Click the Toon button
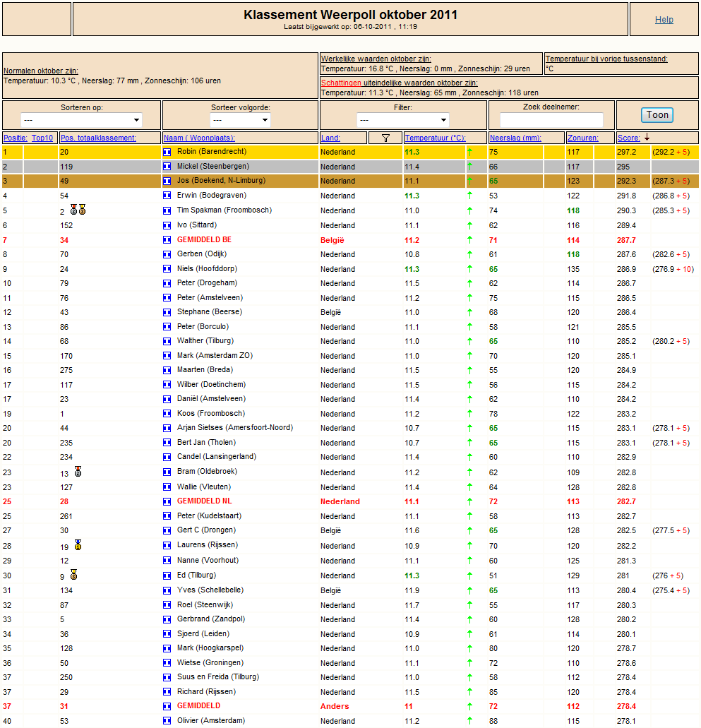The width and height of the screenshot is (701, 728). pyautogui.click(x=657, y=115)
